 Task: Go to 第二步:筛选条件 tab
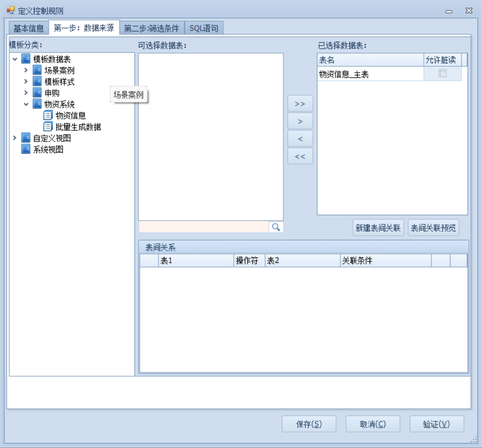pyautogui.click(x=151, y=28)
